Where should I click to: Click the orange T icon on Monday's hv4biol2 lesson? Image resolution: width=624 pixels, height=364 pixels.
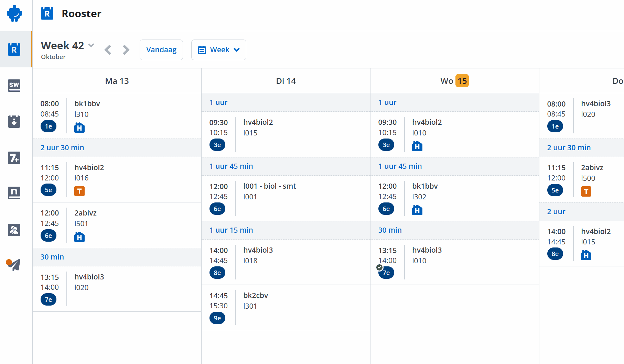pyautogui.click(x=79, y=191)
